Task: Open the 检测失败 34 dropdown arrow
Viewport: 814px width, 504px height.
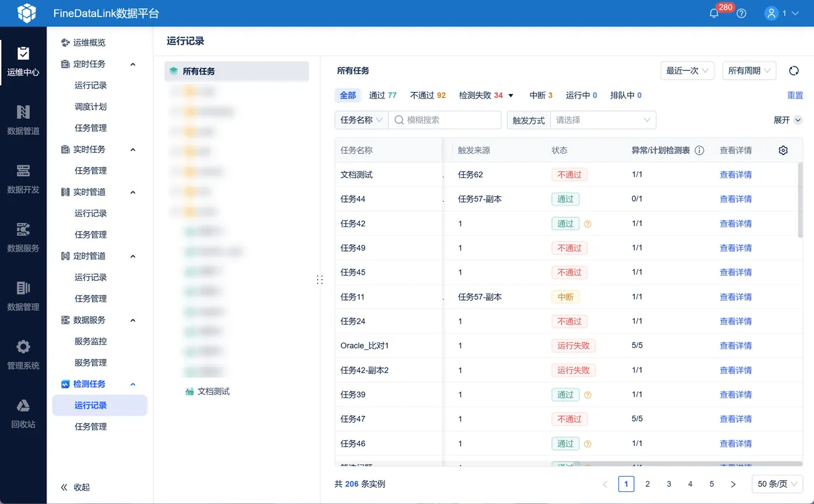Action: (511, 96)
